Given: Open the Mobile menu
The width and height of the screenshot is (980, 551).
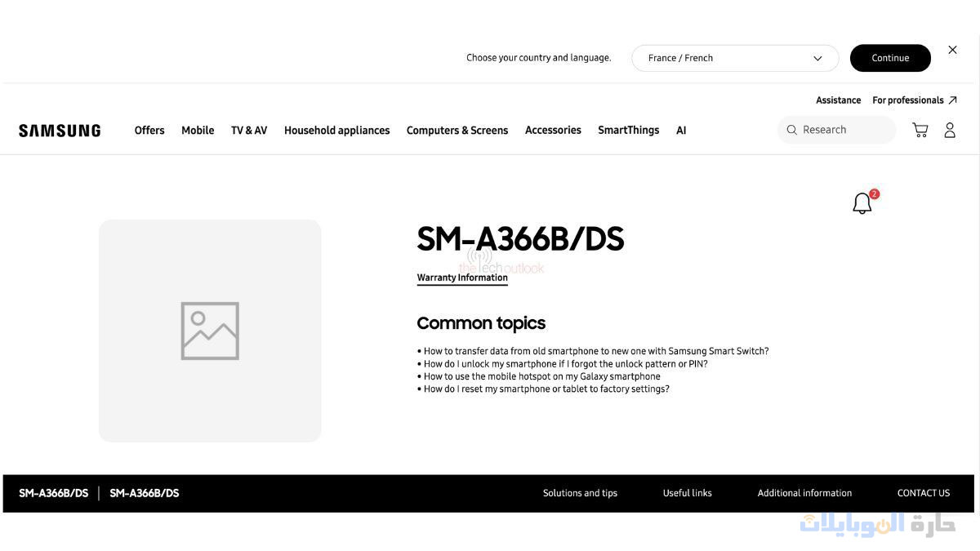Looking at the screenshot, I should [198, 131].
